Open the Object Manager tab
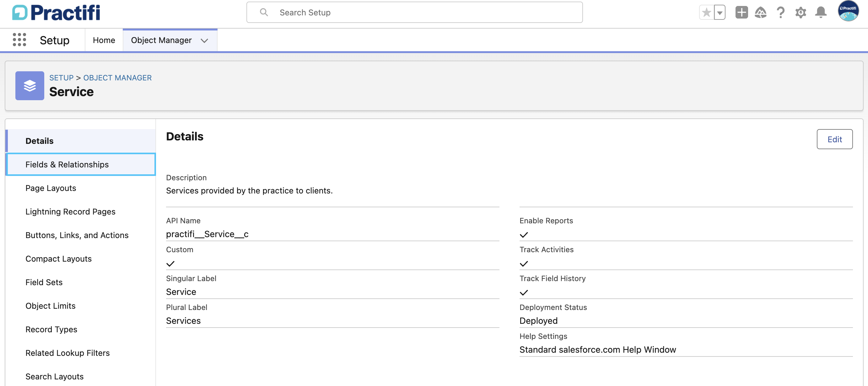868x386 pixels. click(161, 40)
